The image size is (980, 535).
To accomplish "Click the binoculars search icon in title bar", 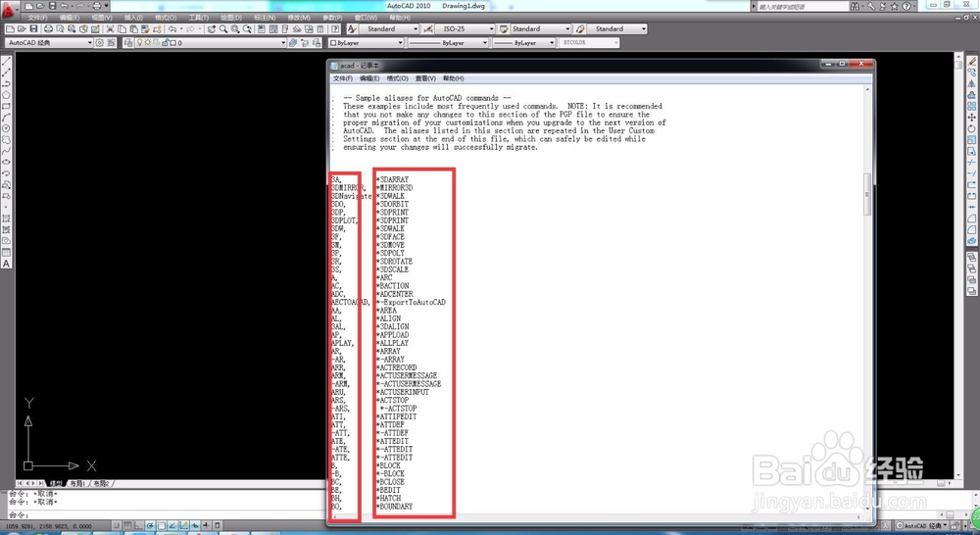I will tap(855, 6).
